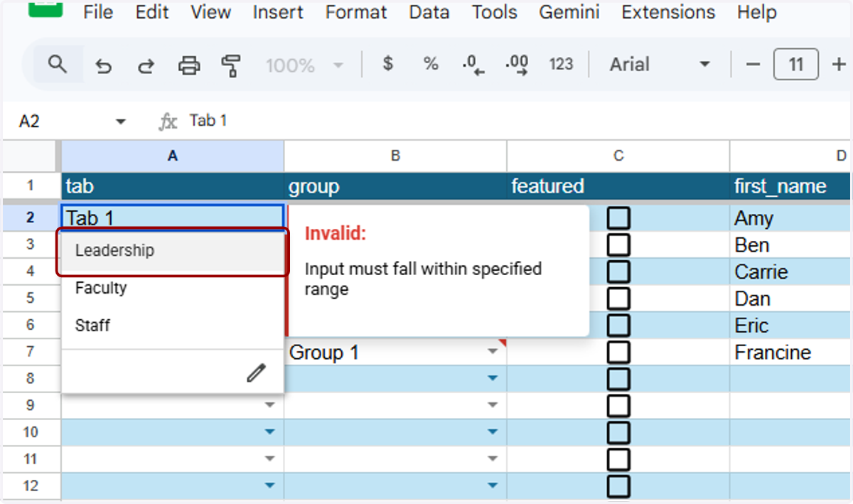
Task: Expand the name box dropdown arrow
Action: tap(121, 122)
